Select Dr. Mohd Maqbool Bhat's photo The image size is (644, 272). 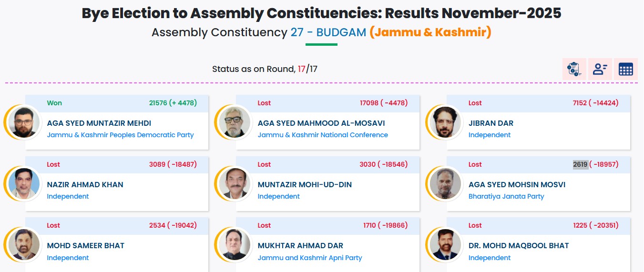click(445, 244)
